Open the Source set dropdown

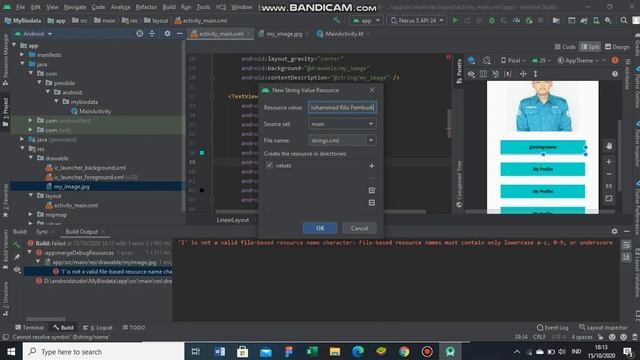point(342,124)
